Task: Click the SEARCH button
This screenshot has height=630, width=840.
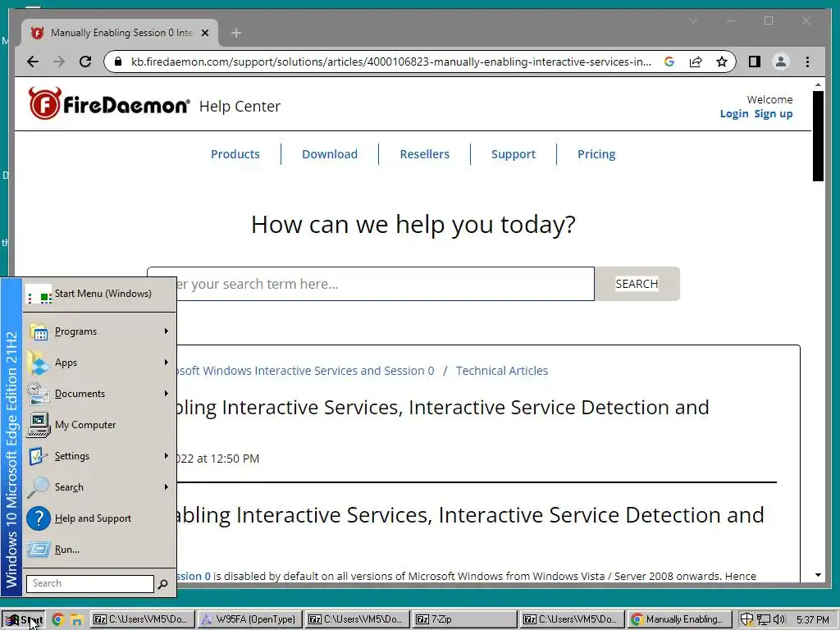Action: pyautogui.click(x=637, y=284)
